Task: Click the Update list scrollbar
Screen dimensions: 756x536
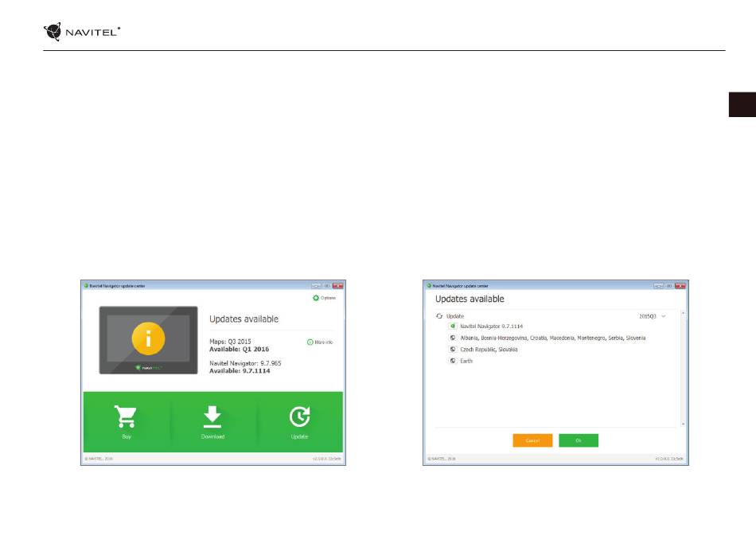Action: point(683,369)
